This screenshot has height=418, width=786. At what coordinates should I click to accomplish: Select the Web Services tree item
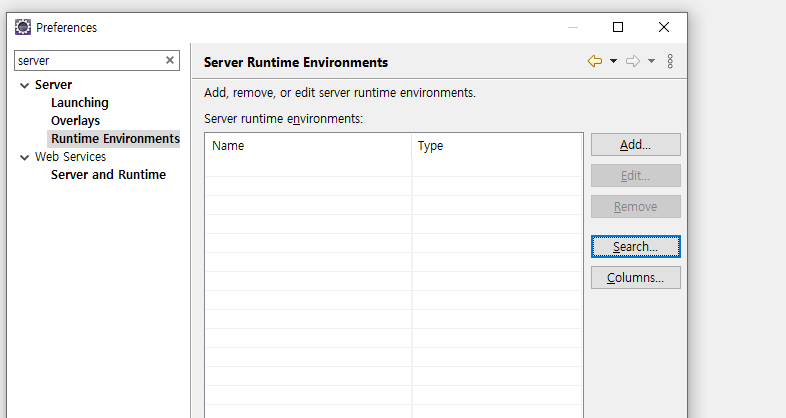pos(70,157)
